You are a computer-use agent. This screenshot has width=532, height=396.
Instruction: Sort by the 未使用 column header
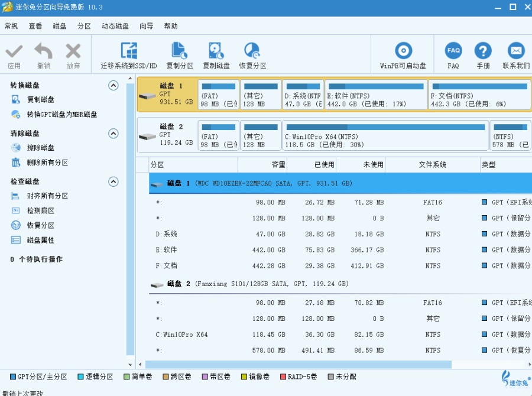pos(361,164)
